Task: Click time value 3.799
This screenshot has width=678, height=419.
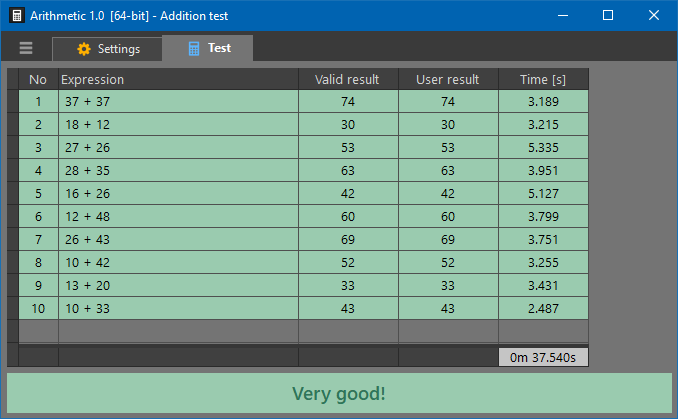Action: [543, 216]
